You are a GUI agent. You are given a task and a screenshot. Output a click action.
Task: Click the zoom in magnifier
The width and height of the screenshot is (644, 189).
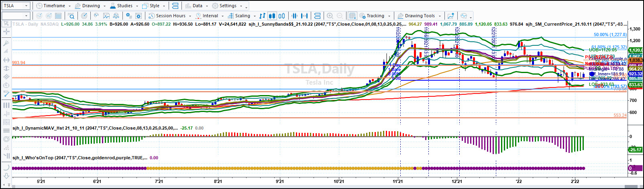click(x=330, y=16)
